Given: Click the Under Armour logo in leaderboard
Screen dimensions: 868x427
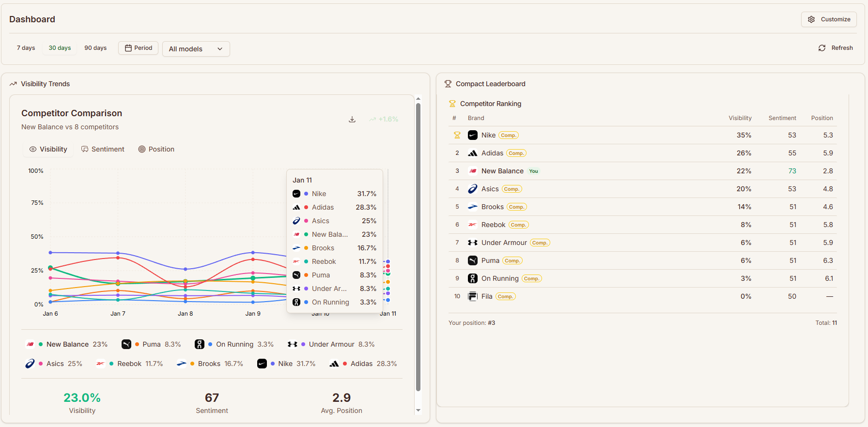Looking at the screenshot, I should [x=473, y=243].
